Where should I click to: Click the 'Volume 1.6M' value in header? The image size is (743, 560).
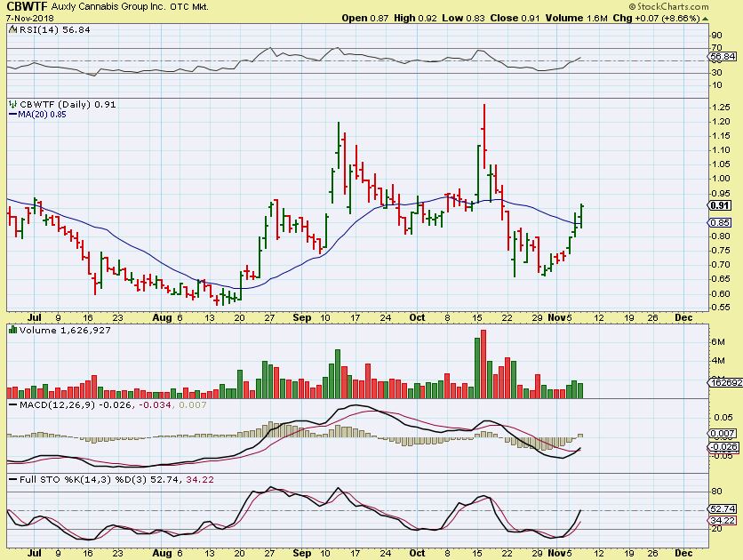[576, 19]
